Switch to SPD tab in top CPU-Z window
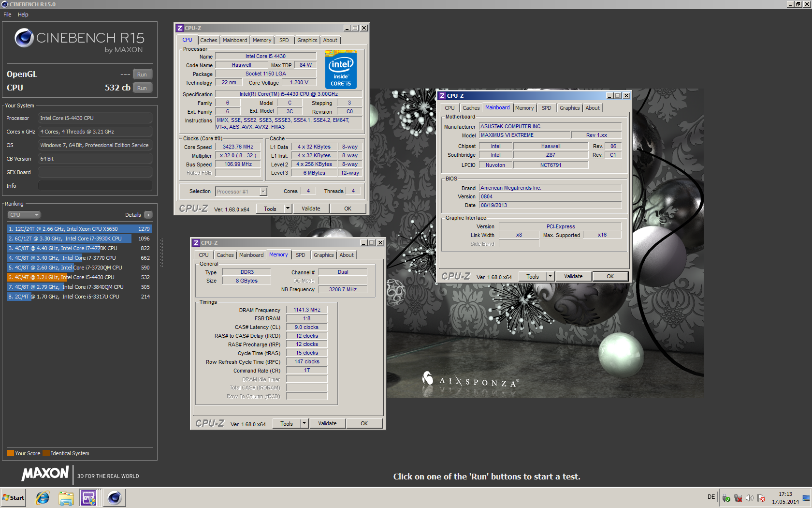The image size is (812, 508). click(284, 40)
